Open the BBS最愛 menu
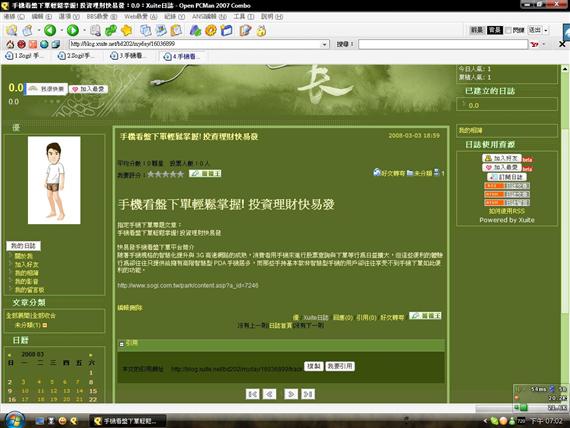 click(102, 17)
